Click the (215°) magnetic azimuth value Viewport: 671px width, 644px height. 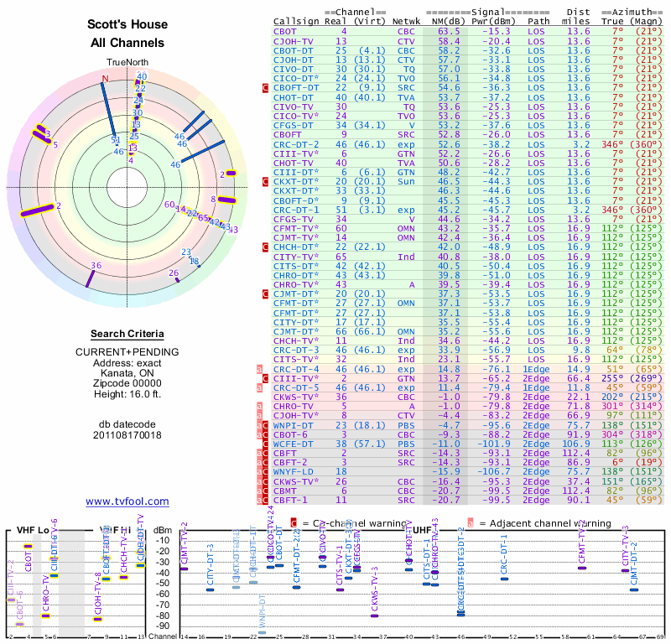point(646,397)
